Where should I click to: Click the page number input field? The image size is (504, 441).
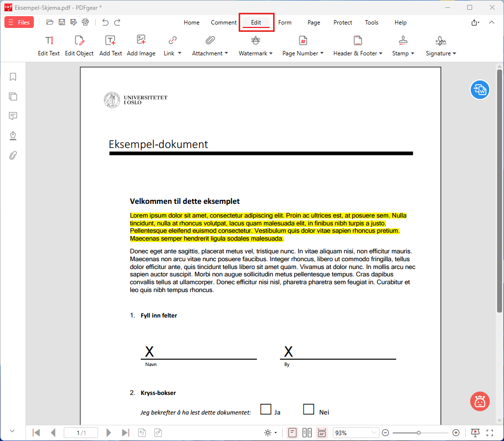[81, 433]
